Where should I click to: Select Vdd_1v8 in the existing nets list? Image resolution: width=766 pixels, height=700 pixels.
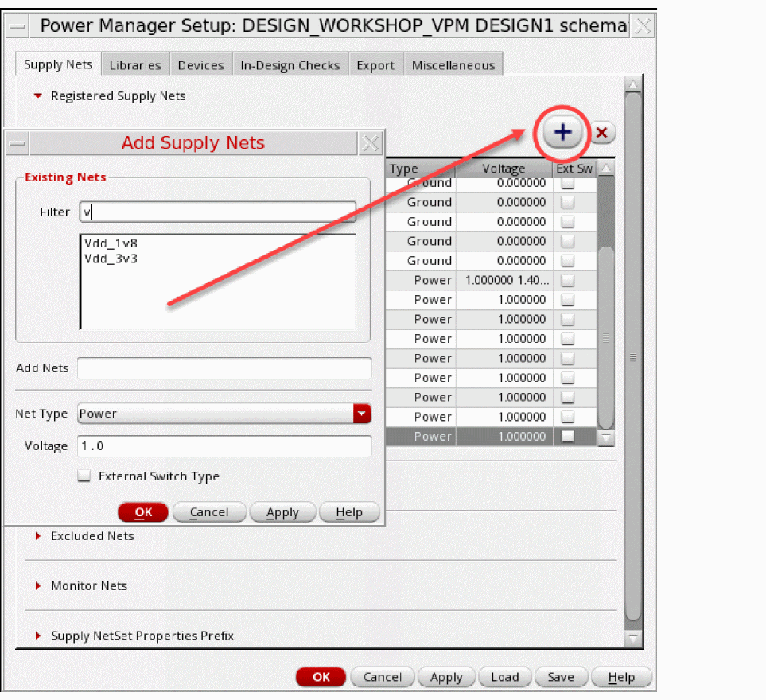point(111,243)
